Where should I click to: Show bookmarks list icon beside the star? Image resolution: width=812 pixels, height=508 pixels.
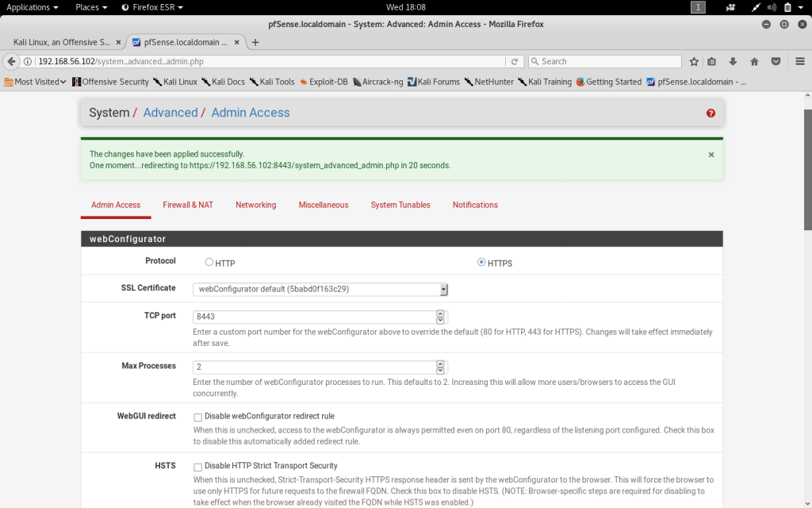(712, 61)
